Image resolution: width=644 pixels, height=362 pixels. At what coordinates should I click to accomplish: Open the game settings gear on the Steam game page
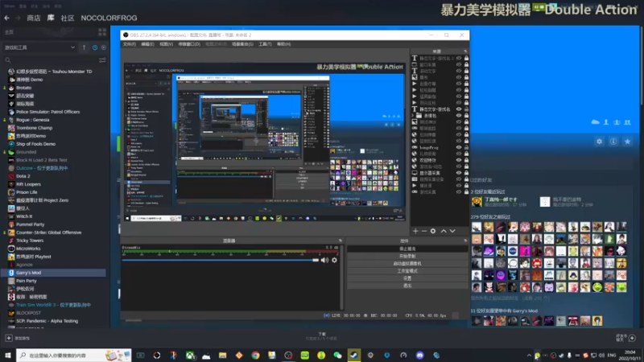click(x=599, y=142)
